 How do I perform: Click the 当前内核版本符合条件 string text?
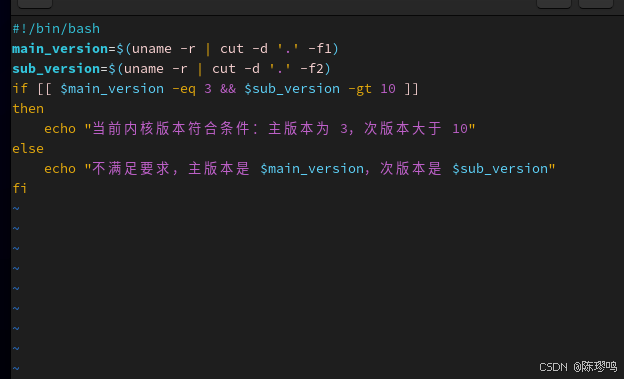pos(171,129)
